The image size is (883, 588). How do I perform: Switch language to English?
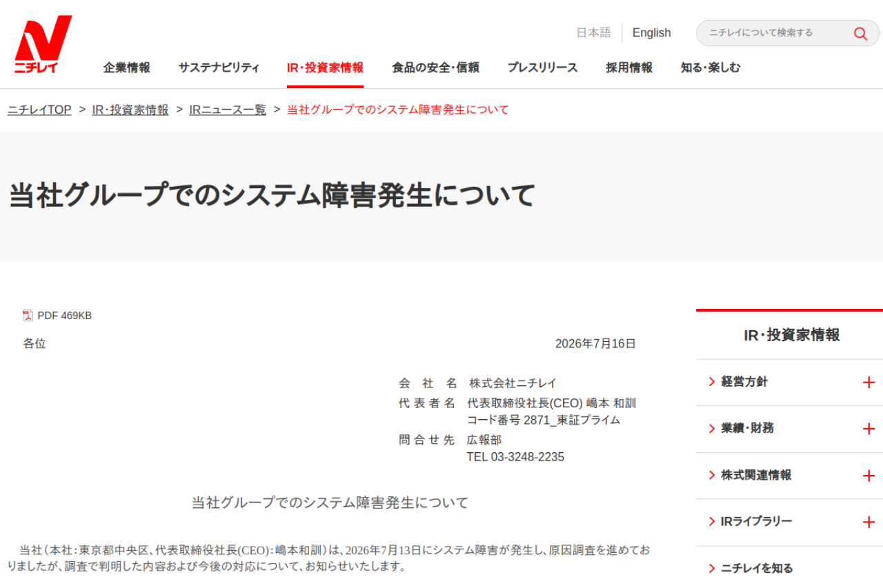(651, 32)
